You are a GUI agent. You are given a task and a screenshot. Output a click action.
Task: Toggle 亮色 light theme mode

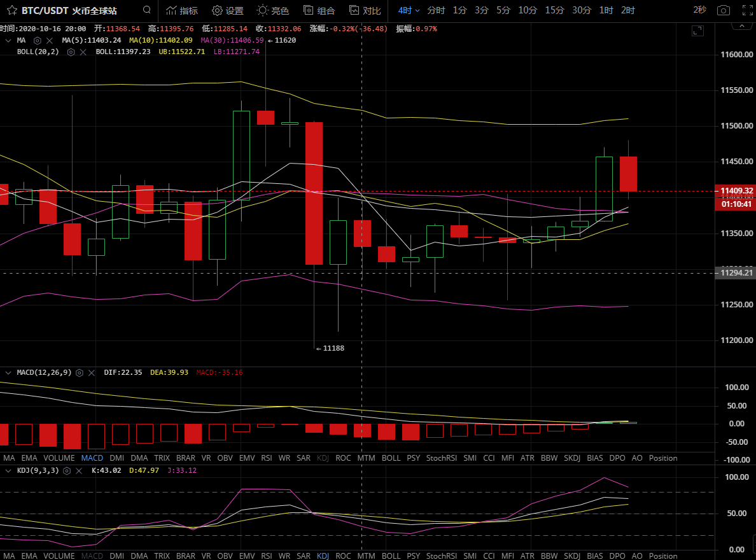pos(273,10)
